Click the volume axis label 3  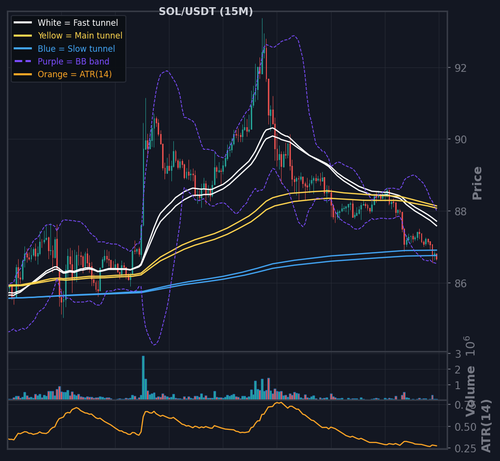[x=458, y=354]
